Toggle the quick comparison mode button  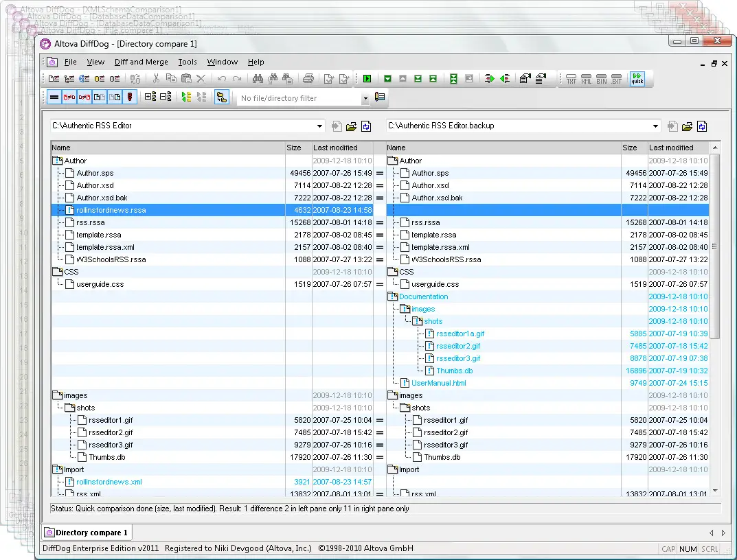(637, 78)
